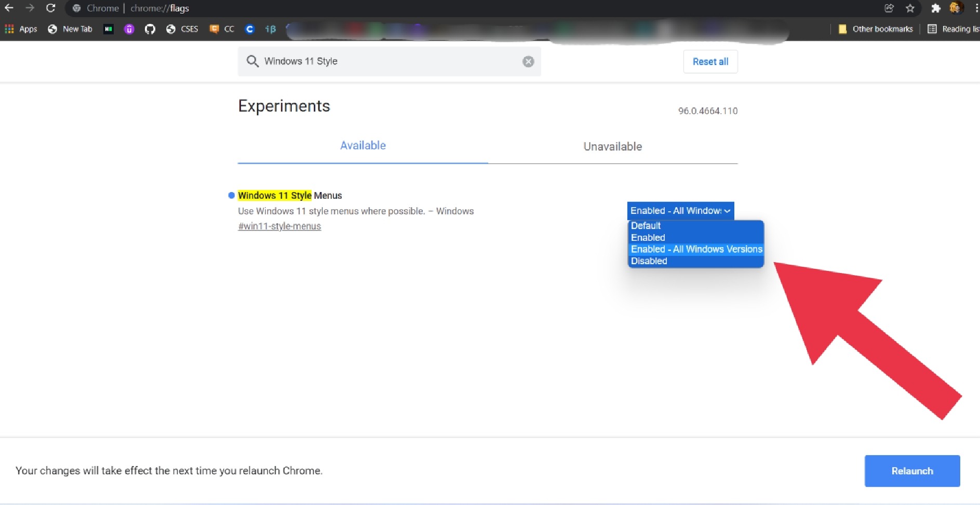Open the Apps bookmark shortcut
This screenshot has height=505, width=980.
coord(21,29)
